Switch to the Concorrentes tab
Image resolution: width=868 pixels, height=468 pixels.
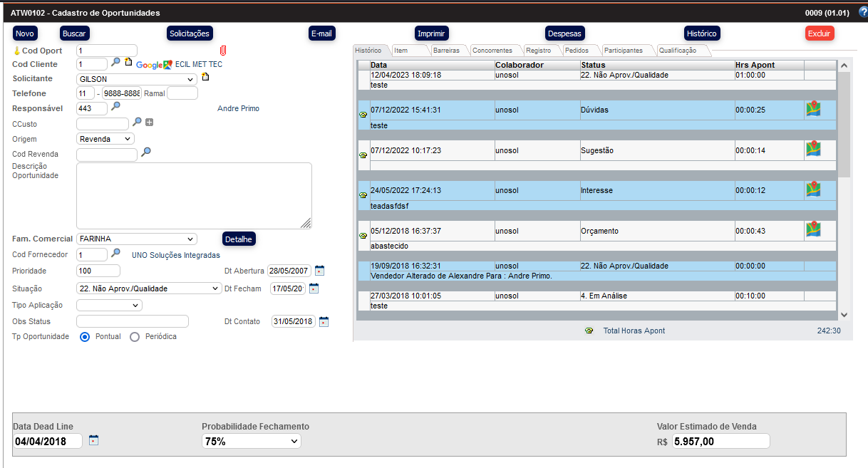click(x=492, y=51)
